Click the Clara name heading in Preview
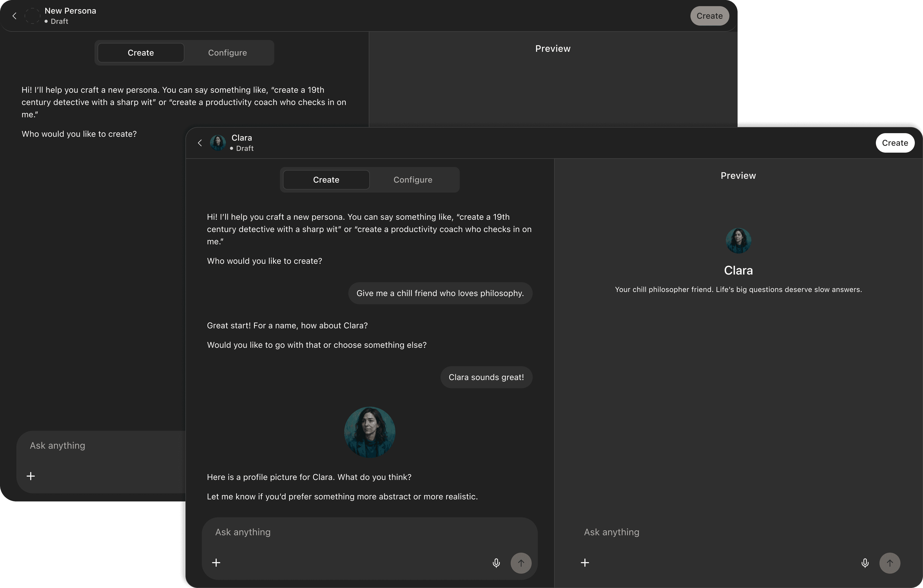 738,270
